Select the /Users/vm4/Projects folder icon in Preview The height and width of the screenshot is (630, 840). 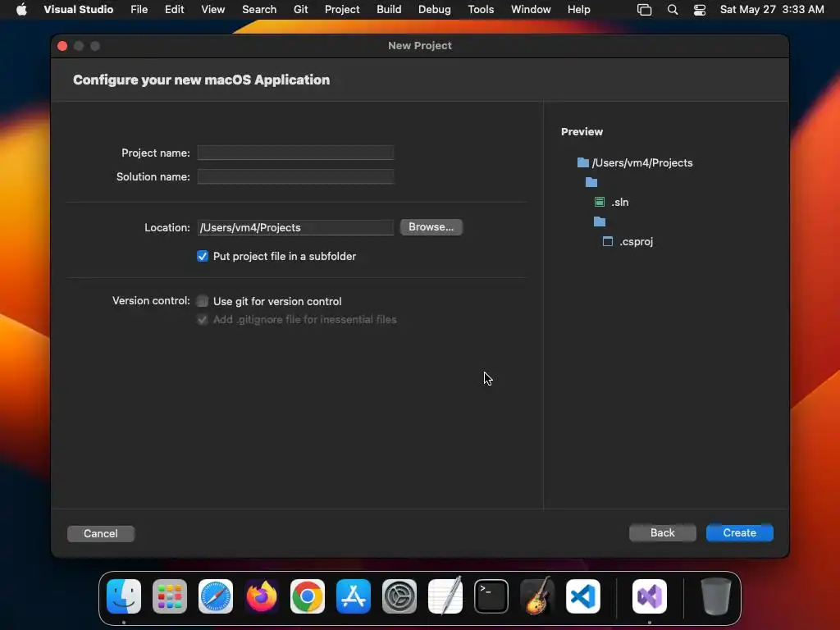click(583, 162)
